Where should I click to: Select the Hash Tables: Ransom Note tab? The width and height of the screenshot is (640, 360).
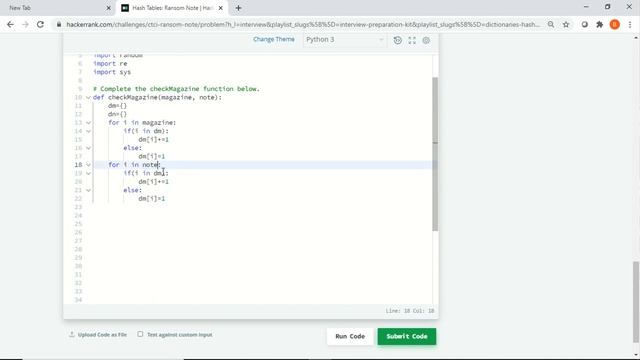[172, 8]
